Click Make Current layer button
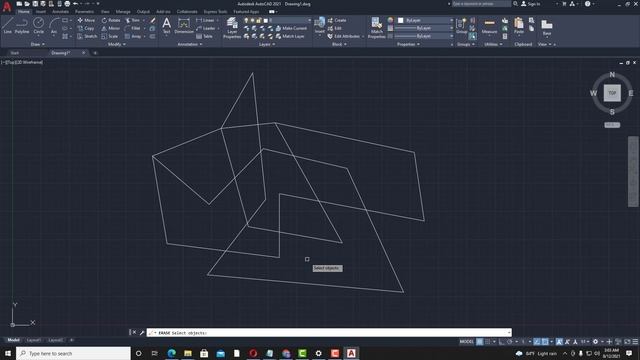The image size is (640, 360). click(x=291, y=28)
